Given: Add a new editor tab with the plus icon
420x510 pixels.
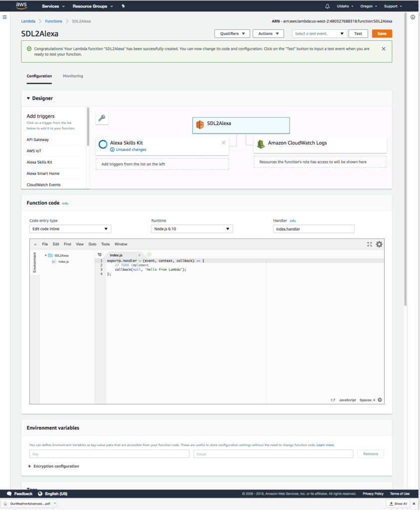Looking at the screenshot, I should point(149,255).
